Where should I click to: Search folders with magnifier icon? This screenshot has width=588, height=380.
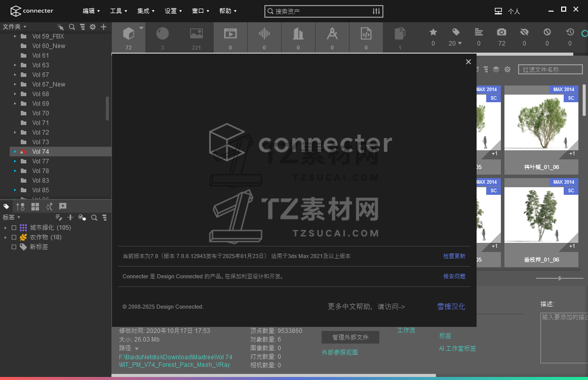coord(72,27)
